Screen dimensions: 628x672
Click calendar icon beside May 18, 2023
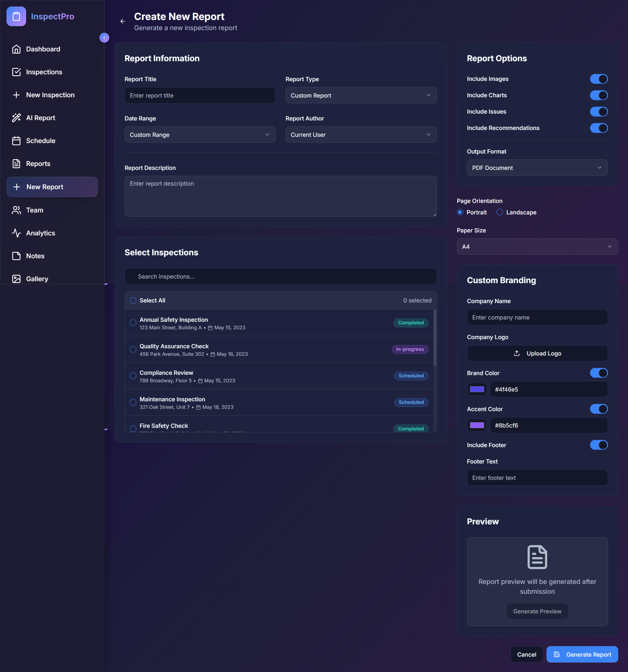[x=198, y=407]
